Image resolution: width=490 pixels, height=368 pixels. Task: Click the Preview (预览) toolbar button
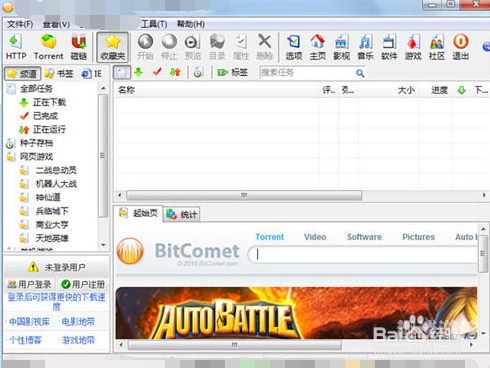pyautogui.click(x=193, y=47)
